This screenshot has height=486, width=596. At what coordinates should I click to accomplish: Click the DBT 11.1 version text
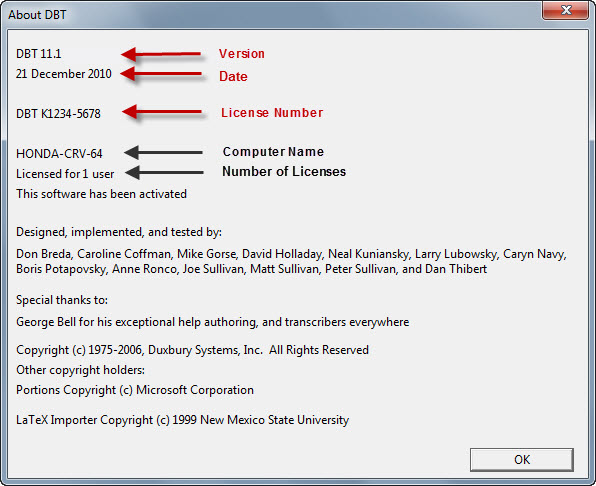coord(39,54)
